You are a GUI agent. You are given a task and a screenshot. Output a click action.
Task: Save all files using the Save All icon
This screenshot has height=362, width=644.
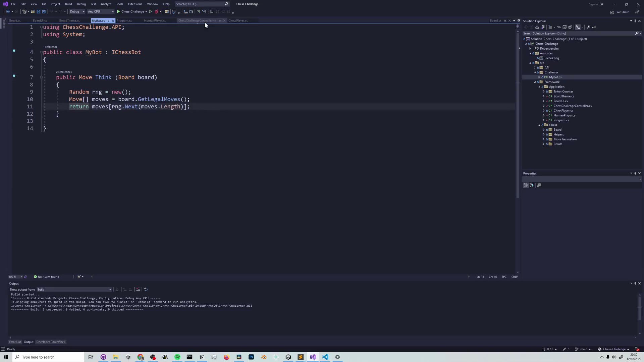pyautogui.click(x=44, y=11)
